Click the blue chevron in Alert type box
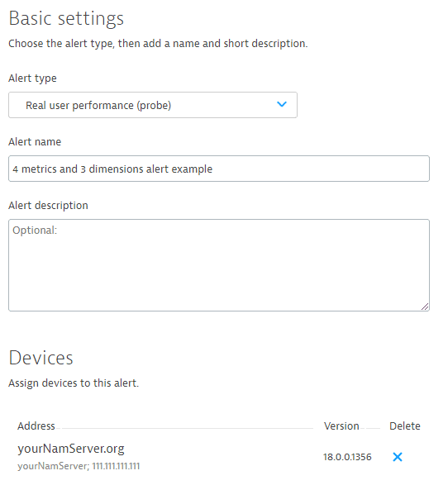448x504 pixels. [x=282, y=104]
